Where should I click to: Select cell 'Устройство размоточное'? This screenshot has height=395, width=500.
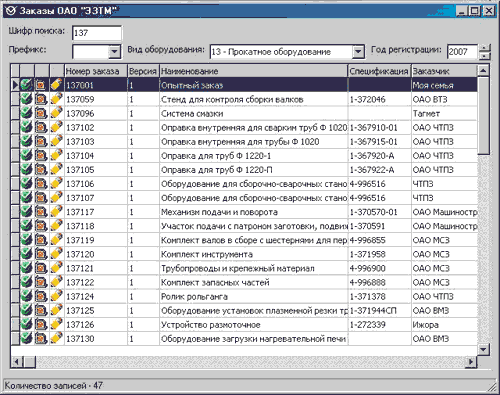253,324
